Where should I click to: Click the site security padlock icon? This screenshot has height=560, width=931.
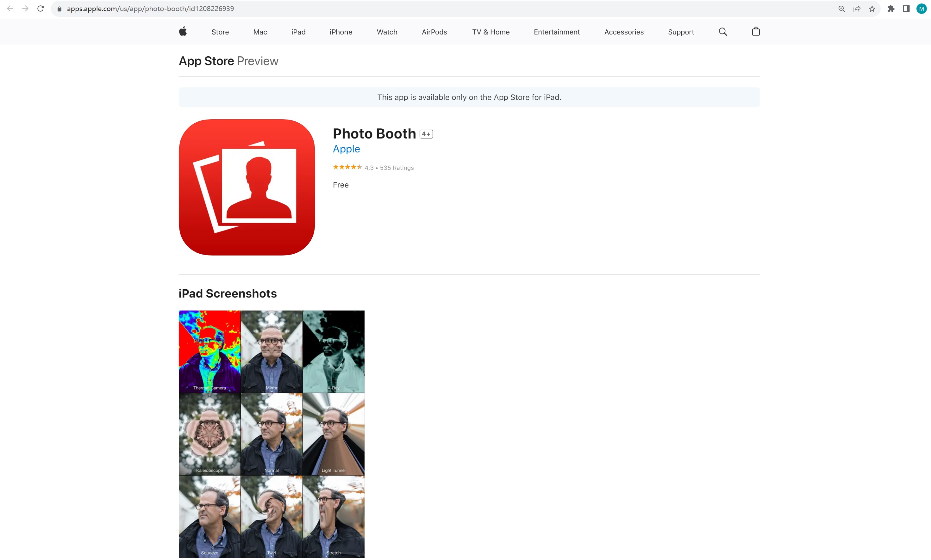(59, 8)
